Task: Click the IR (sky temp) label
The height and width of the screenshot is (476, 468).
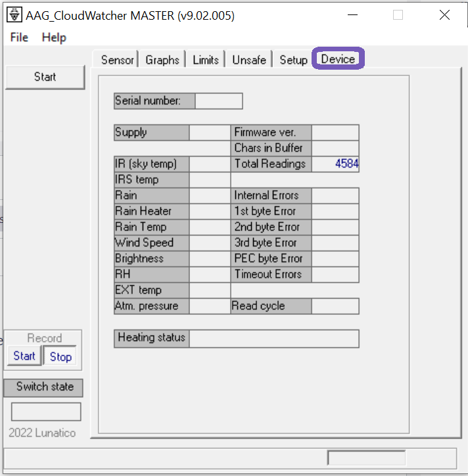Action: (151, 164)
